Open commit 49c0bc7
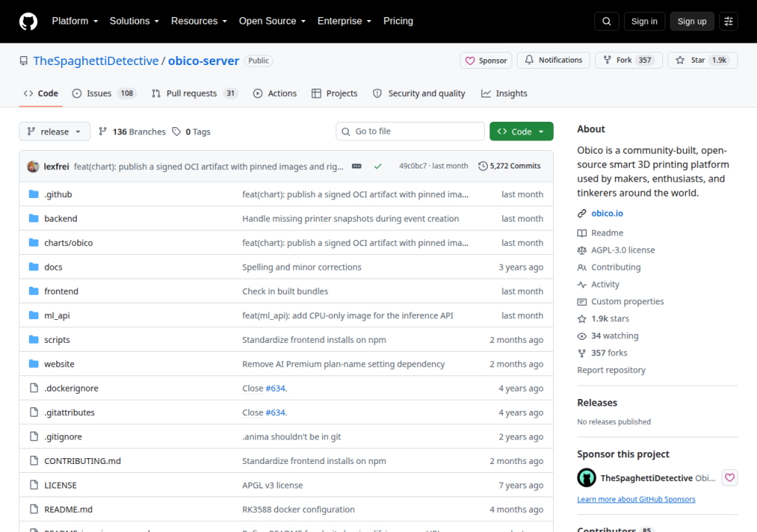 (413, 166)
